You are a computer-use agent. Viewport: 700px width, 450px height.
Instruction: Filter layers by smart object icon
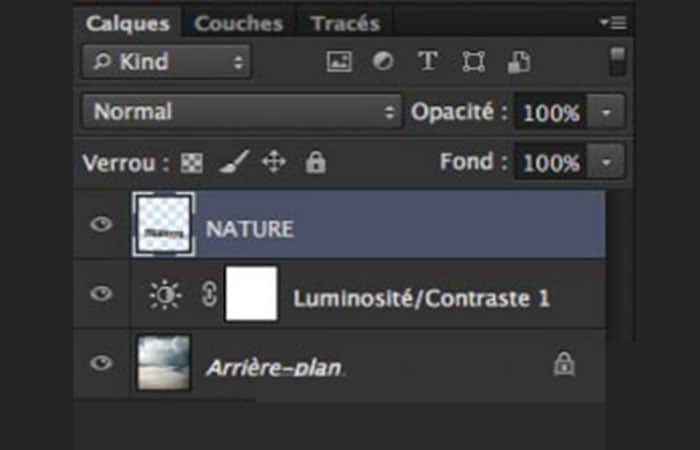[517, 62]
